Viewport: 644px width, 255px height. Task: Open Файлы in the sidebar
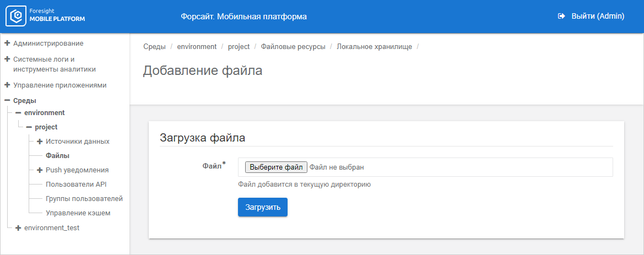(57, 156)
